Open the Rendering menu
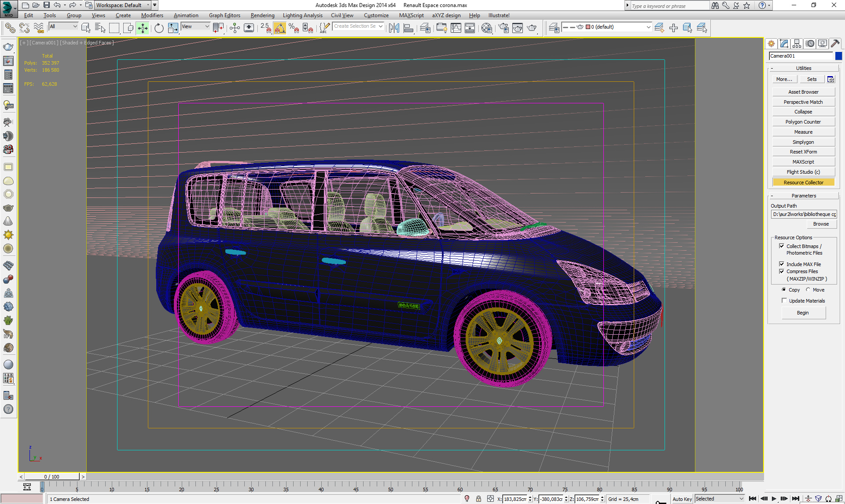Image resolution: width=845 pixels, height=504 pixels. 262,15
